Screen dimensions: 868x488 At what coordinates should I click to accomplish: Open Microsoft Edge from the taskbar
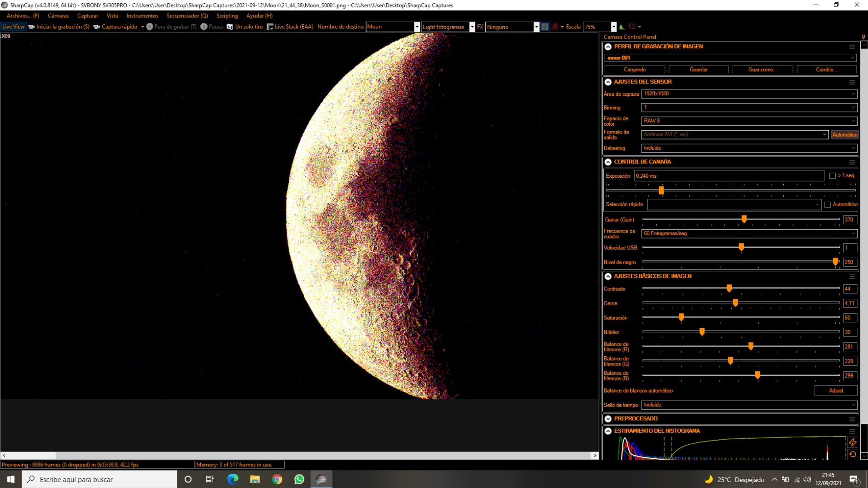(x=233, y=479)
